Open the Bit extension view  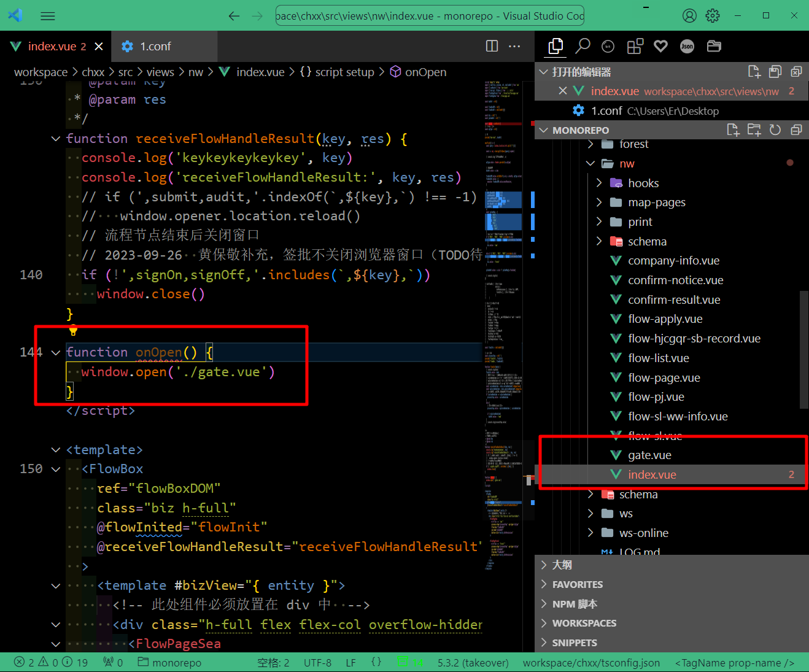(608, 46)
